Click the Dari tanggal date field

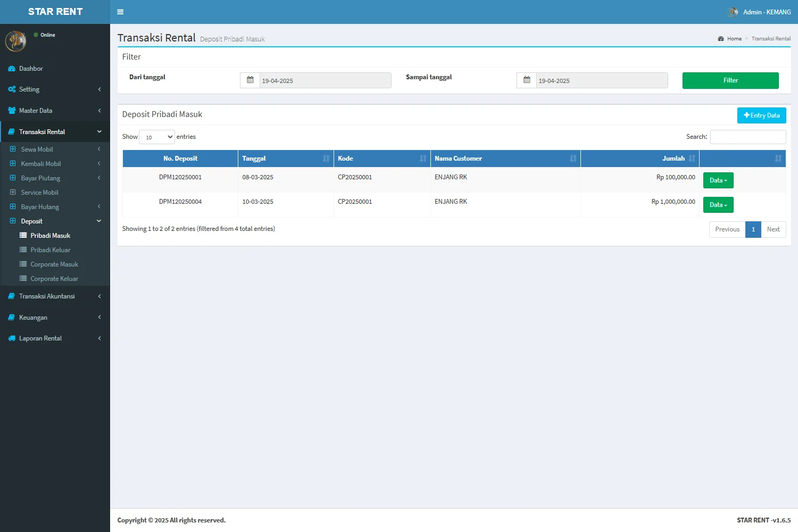pyautogui.click(x=325, y=80)
